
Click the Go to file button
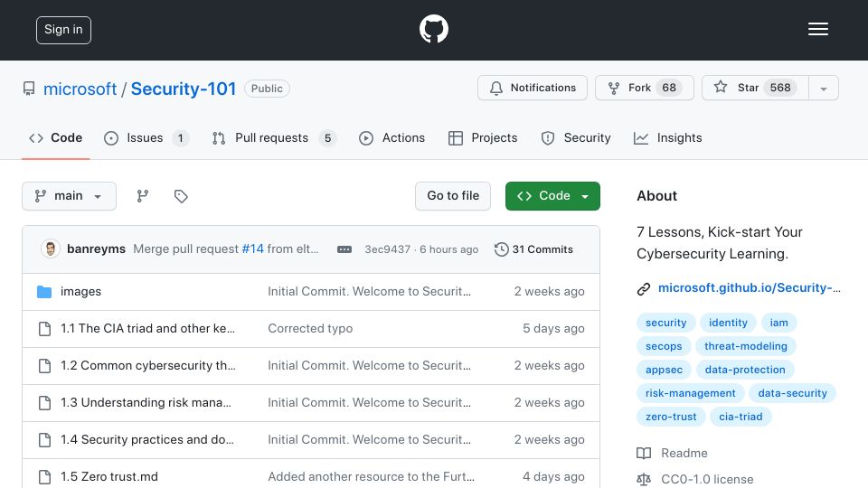coord(453,196)
